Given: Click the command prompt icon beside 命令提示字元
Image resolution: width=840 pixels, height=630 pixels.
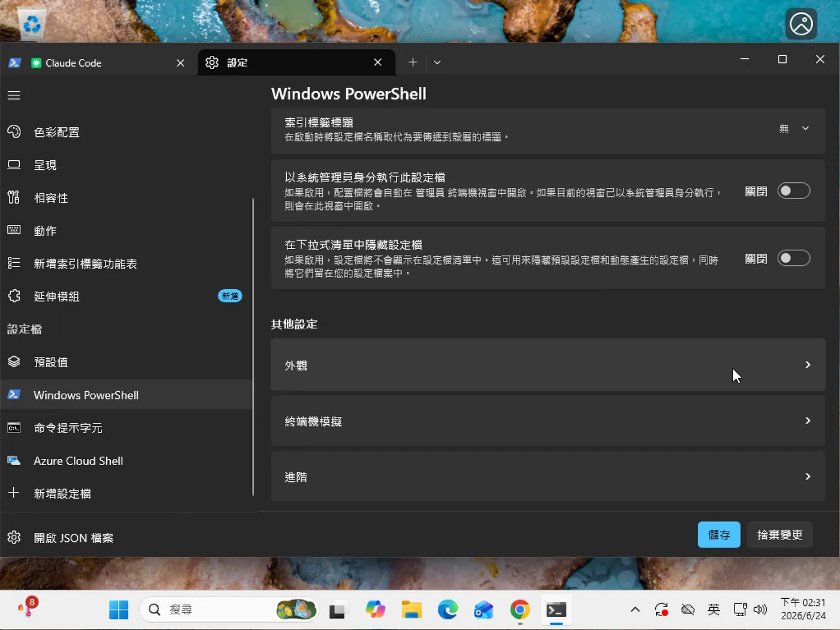Looking at the screenshot, I should pyautogui.click(x=14, y=428).
